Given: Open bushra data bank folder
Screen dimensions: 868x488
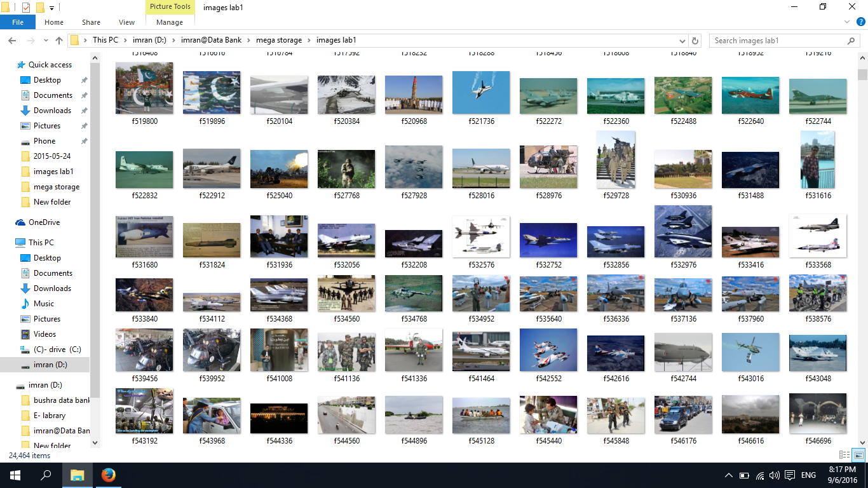Looking at the screenshot, I should click(61, 400).
